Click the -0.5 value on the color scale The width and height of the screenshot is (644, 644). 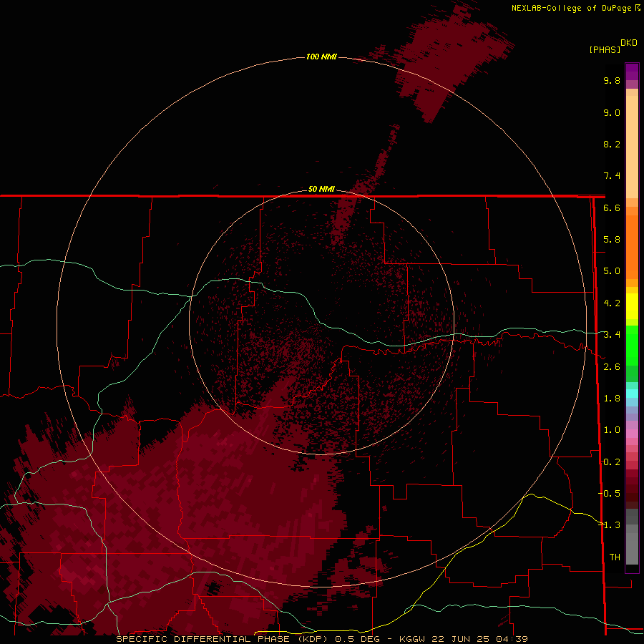(x=609, y=493)
